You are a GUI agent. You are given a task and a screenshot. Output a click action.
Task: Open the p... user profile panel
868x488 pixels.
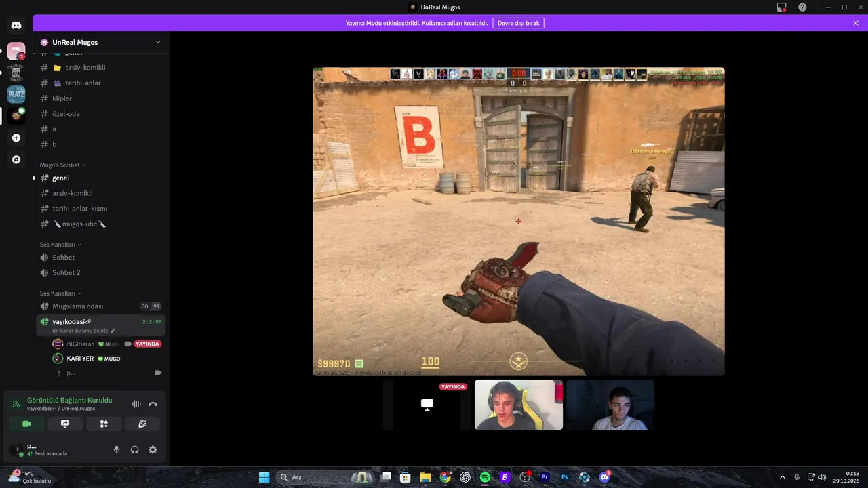point(56,449)
